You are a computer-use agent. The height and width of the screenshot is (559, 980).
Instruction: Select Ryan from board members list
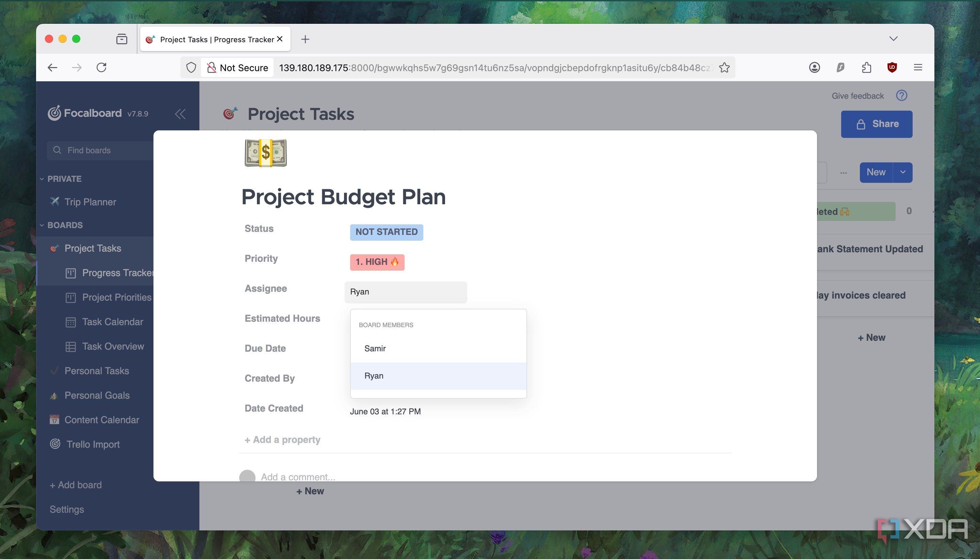point(438,376)
